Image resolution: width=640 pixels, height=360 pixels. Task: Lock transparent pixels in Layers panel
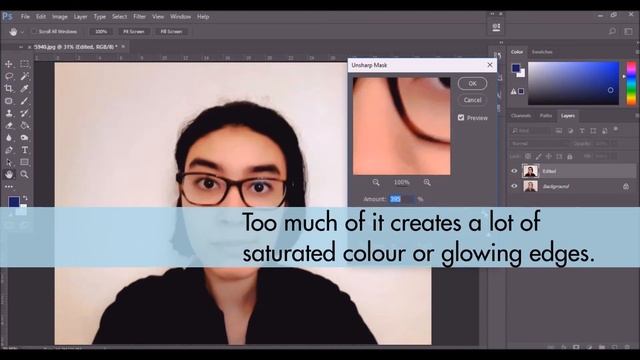click(528, 156)
